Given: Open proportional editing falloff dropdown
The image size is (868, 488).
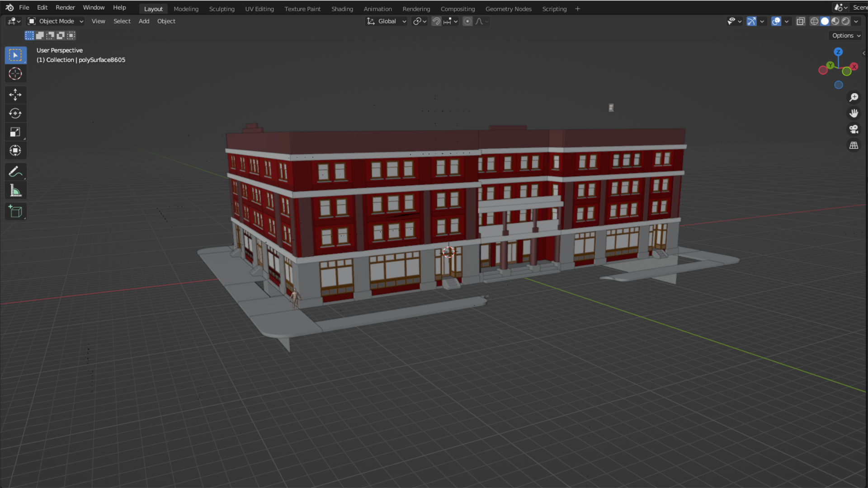Looking at the screenshot, I should click(x=482, y=21).
